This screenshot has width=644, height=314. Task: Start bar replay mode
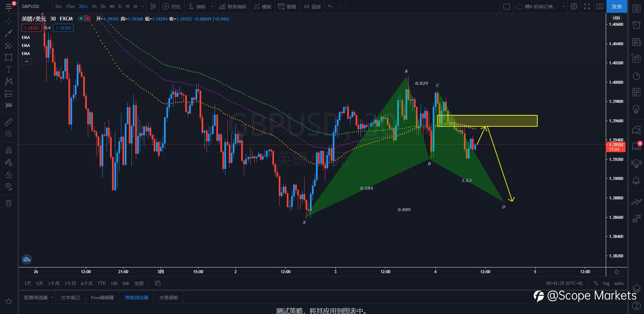point(312,6)
